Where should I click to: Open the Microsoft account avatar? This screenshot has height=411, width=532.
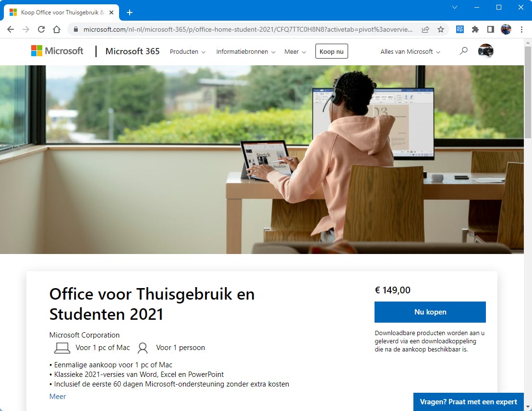pos(485,51)
